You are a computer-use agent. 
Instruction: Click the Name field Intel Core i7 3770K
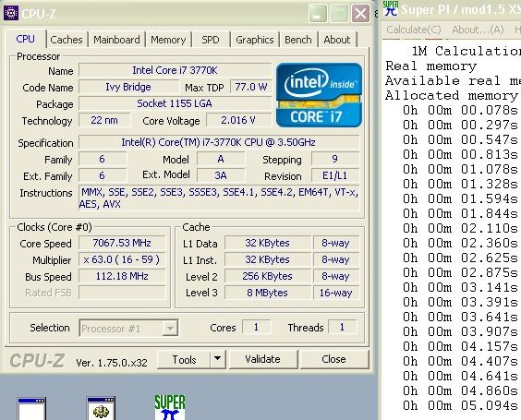pos(176,70)
